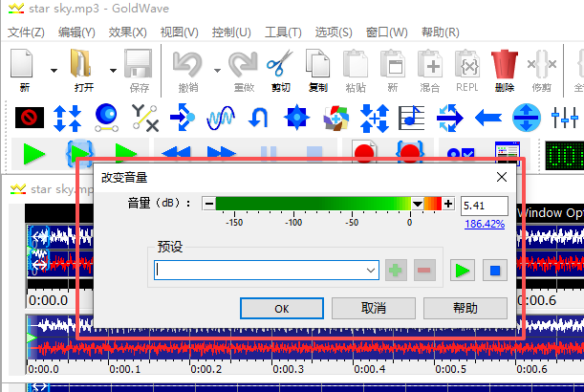Open the dropdown arrow beside New

click(x=54, y=70)
